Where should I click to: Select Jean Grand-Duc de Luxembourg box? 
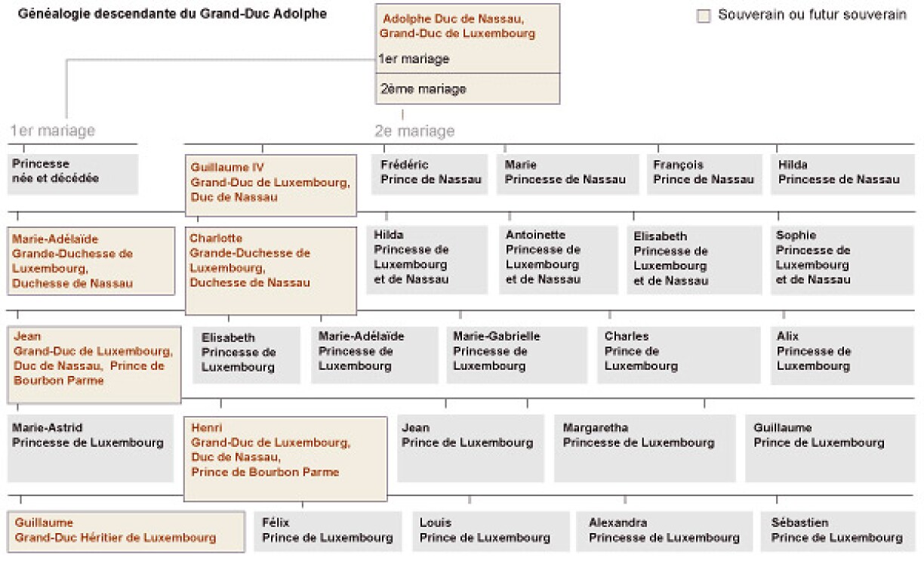pyautogui.click(x=94, y=365)
